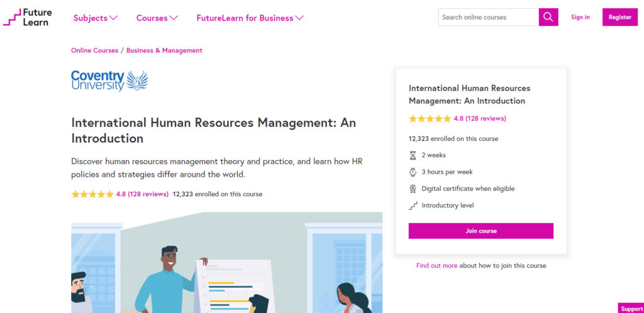
Task: Click the star rating below the course description
Action: pos(92,194)
